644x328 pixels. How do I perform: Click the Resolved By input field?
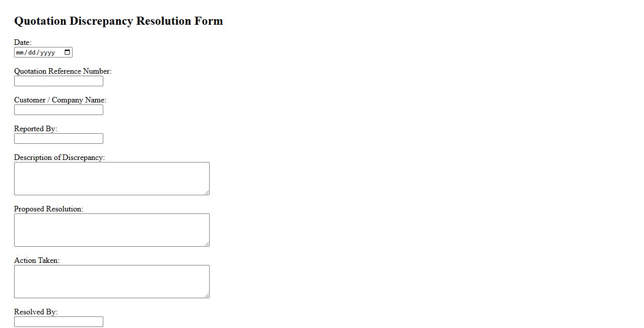coord(58,322)
